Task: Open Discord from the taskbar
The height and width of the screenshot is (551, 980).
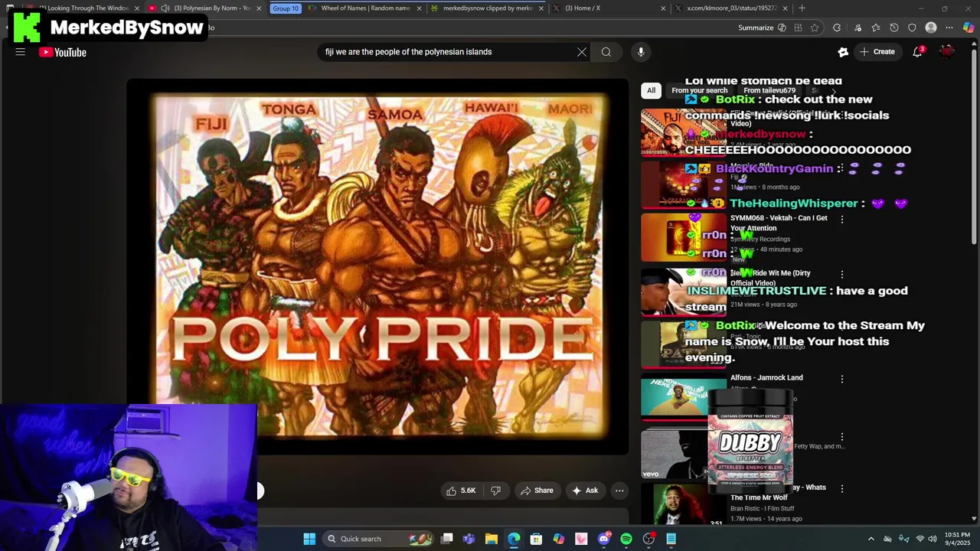Action: (604, 539)
